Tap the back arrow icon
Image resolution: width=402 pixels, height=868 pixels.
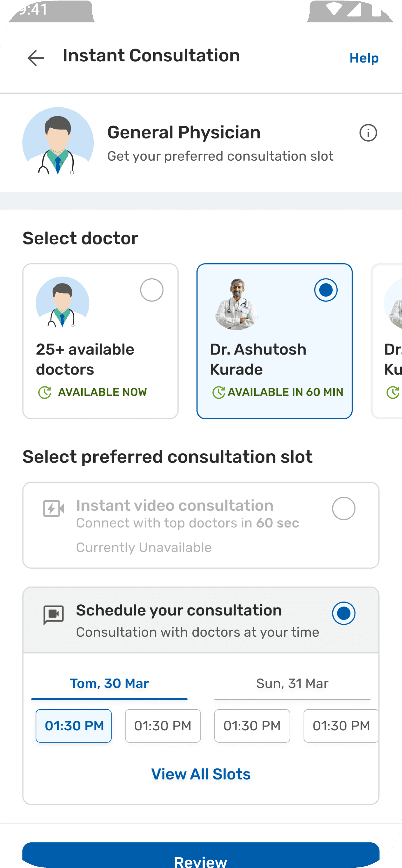[36, 58]
